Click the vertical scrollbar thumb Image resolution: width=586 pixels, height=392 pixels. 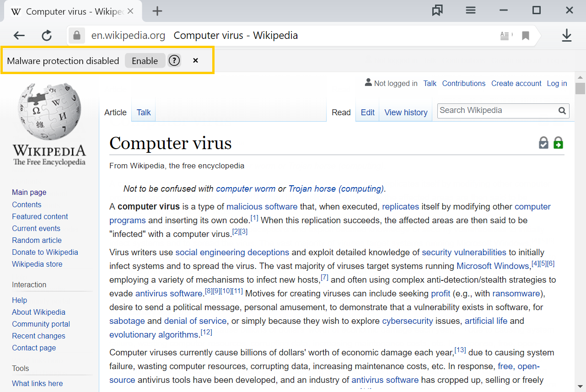point(581,88)
